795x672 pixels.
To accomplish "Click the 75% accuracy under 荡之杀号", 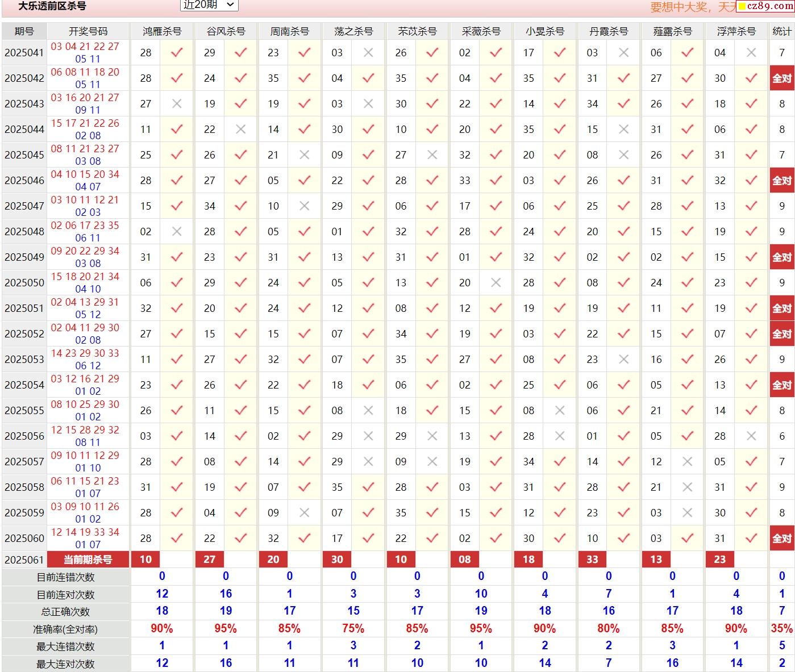I will pyautogui.click(x=353, y=629).
